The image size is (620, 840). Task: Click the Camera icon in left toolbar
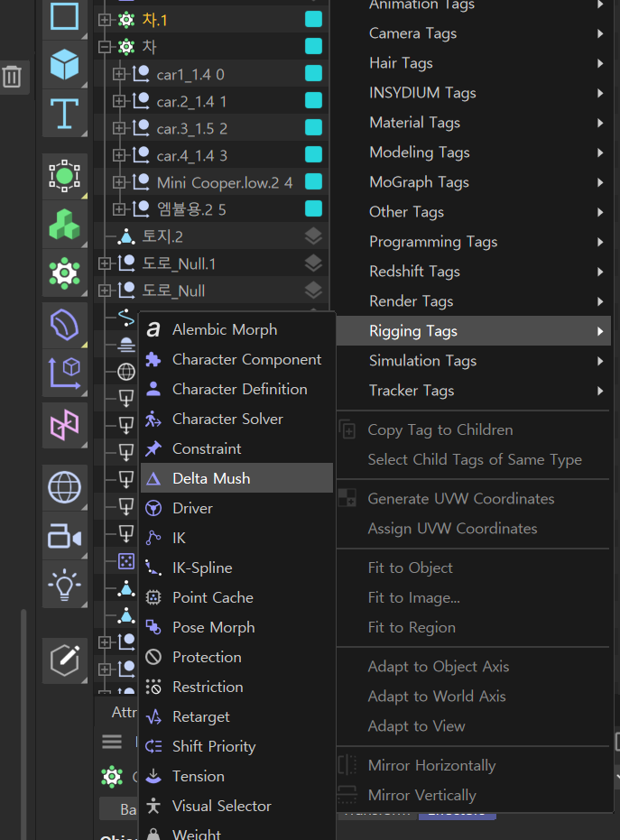[65, 538]
